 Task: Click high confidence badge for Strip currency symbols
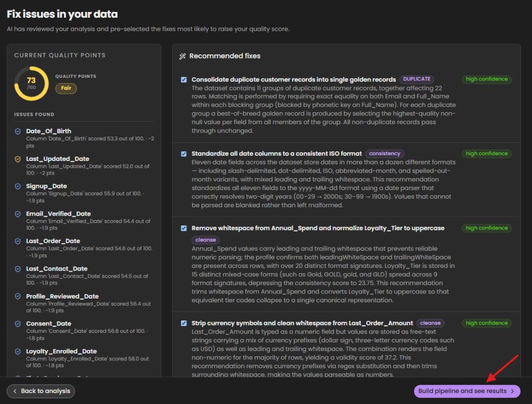[x=486, y=323]
